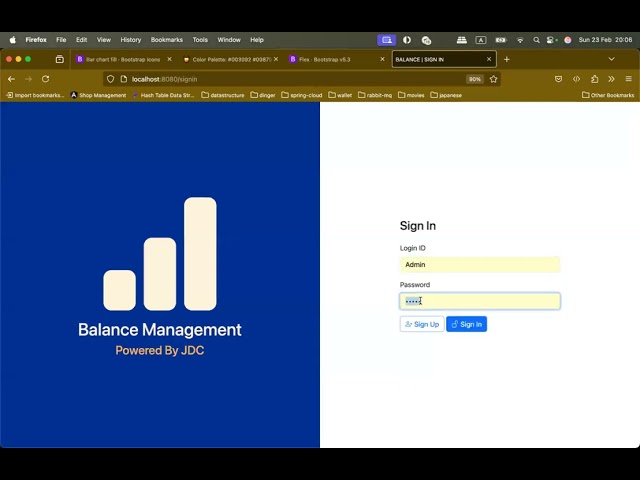The width and height of the screenshot is (640, 480).
Task: Close the Flex Bootstrap tab
Action: pyautogui.click(x=382, y=59)
